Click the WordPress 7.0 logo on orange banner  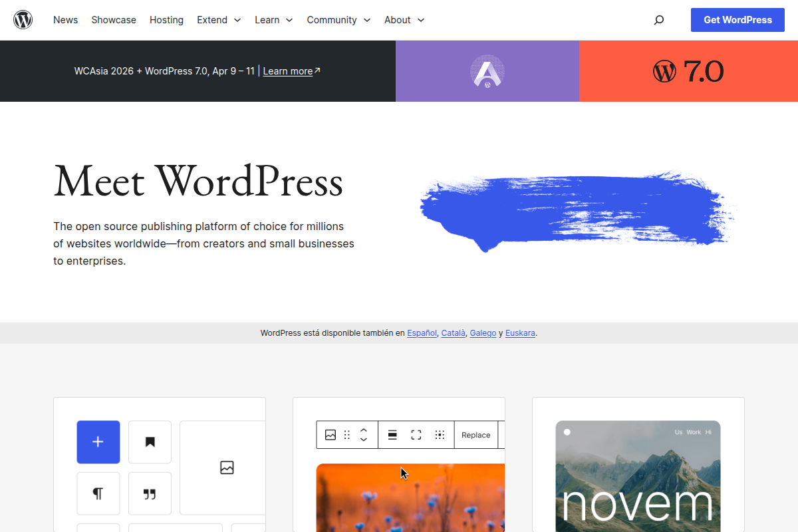688,71
